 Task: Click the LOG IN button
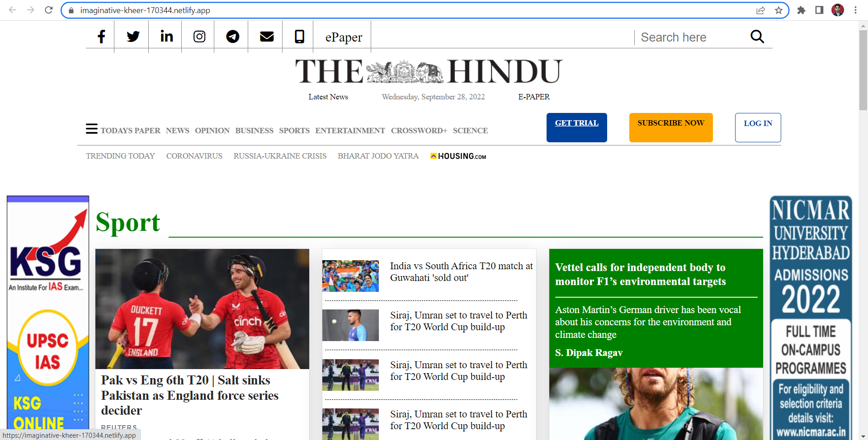click(758, 127)
